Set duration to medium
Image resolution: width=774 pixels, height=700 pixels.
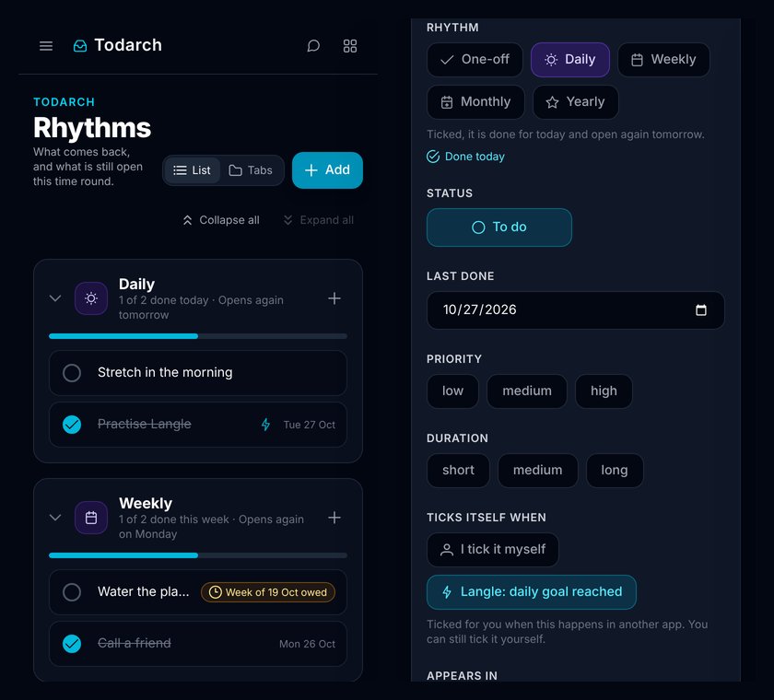[x=537, y=471]
